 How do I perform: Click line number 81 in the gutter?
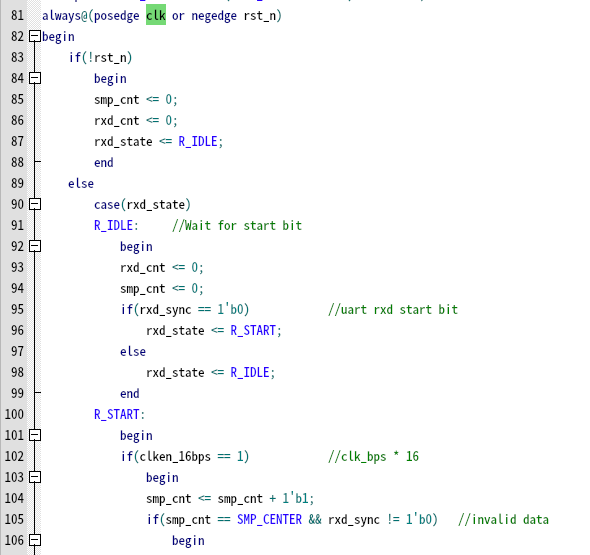pos(17,15)
